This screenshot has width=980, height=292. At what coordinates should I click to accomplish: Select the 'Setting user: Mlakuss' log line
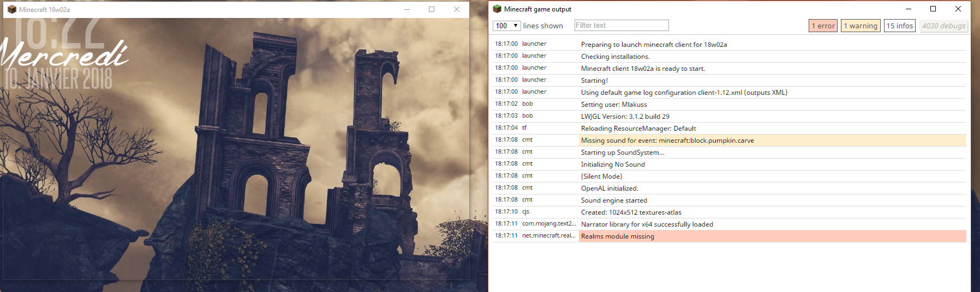[x=729, y=104]
